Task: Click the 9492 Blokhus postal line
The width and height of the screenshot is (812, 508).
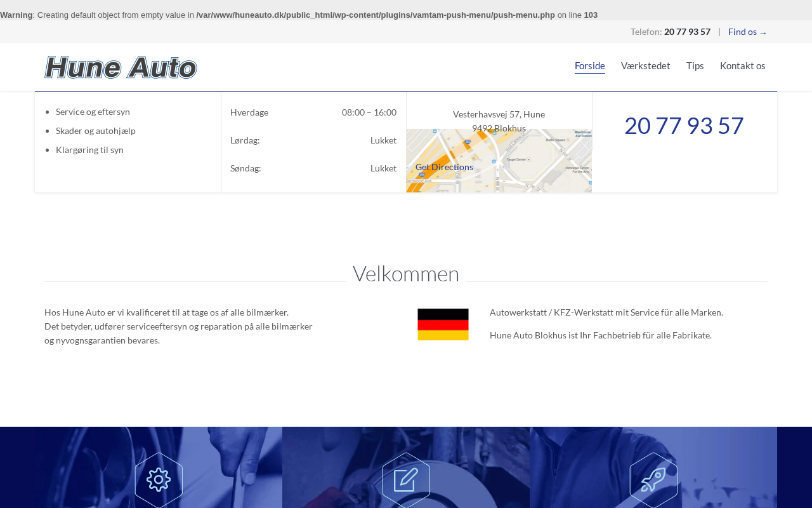Action: point(499,128)
